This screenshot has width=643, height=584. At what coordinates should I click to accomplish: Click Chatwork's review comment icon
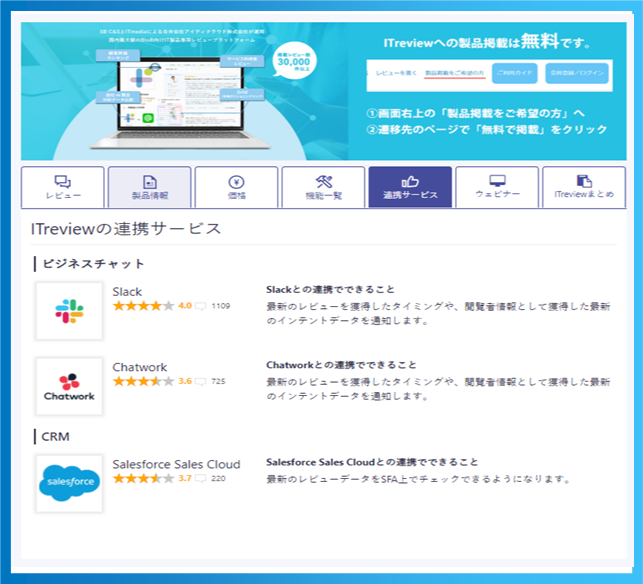click(x=201, y=381)
